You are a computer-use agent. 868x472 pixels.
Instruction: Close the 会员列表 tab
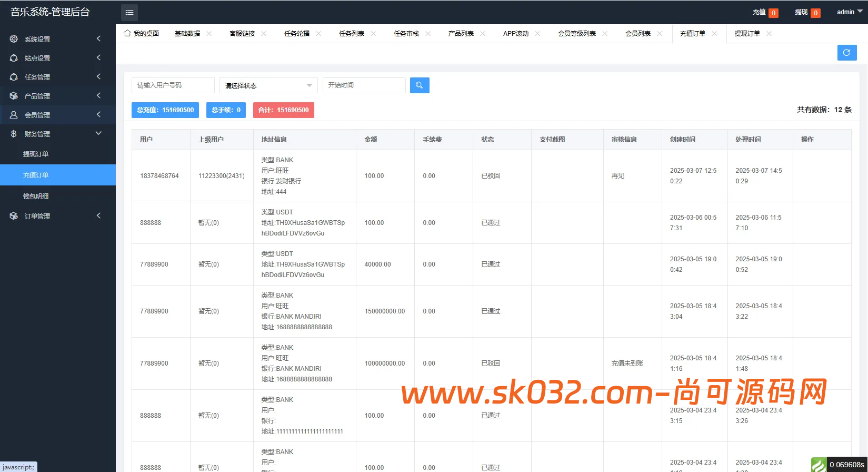660,34
